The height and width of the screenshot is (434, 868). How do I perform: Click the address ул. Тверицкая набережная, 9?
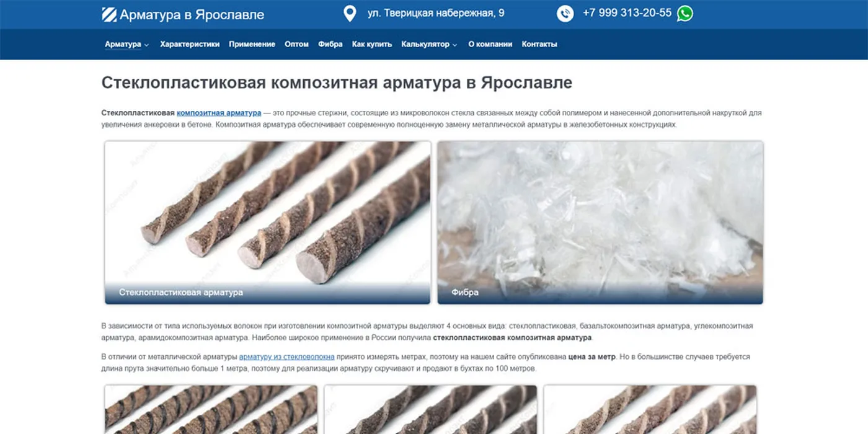pos(436,13)
